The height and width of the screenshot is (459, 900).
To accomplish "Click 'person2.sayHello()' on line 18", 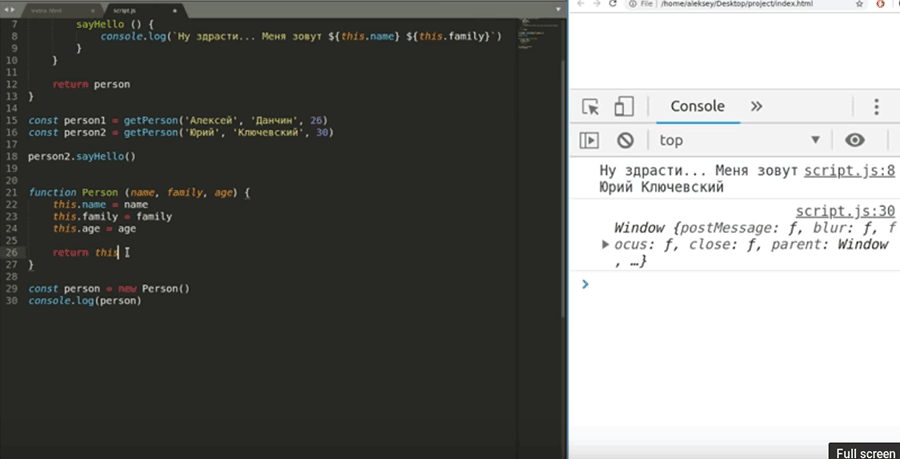I will pyautogui.click(x=82, y=156).
